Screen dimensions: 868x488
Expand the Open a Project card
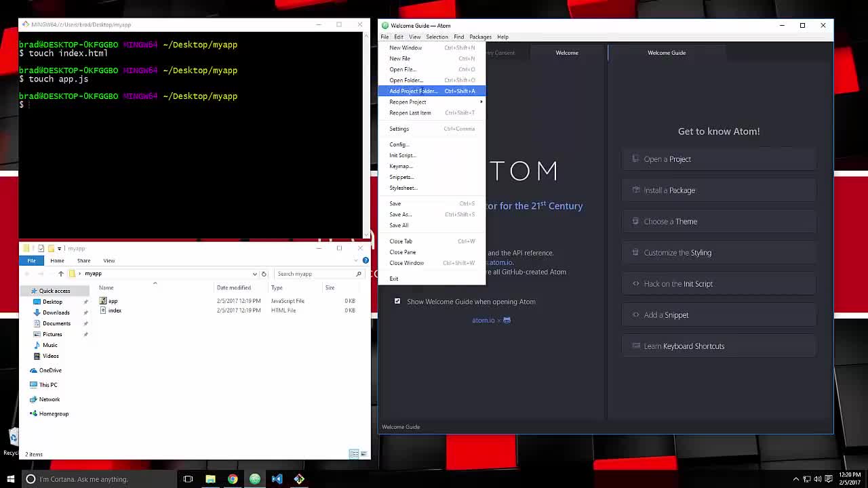[719, 159]
